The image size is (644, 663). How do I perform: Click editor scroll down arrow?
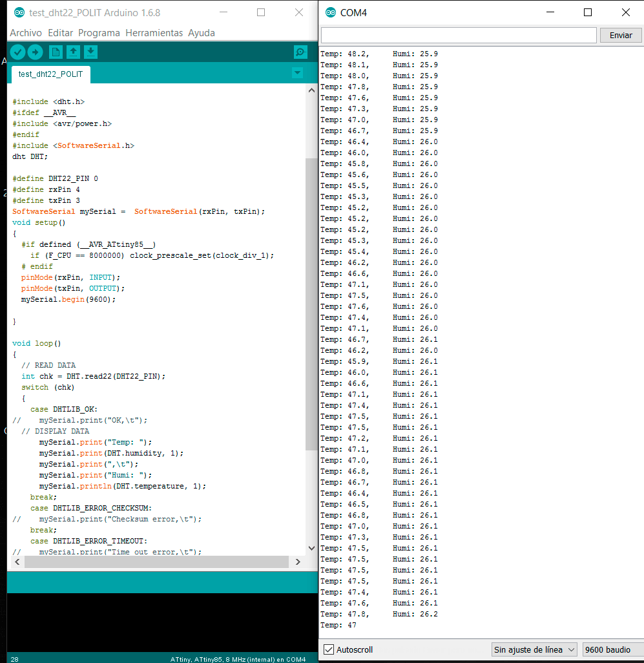[311, 548]
